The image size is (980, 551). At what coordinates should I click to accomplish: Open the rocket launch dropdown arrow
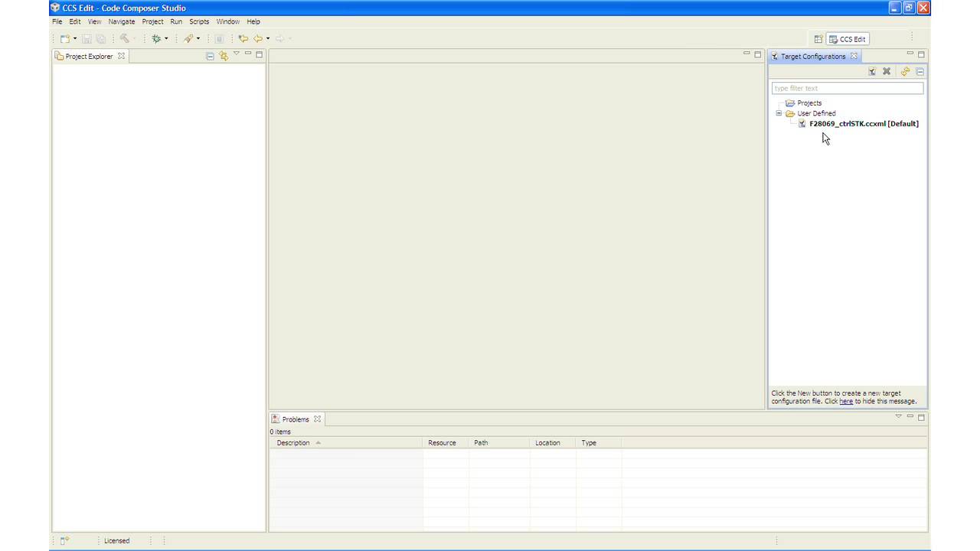(198, 38)
